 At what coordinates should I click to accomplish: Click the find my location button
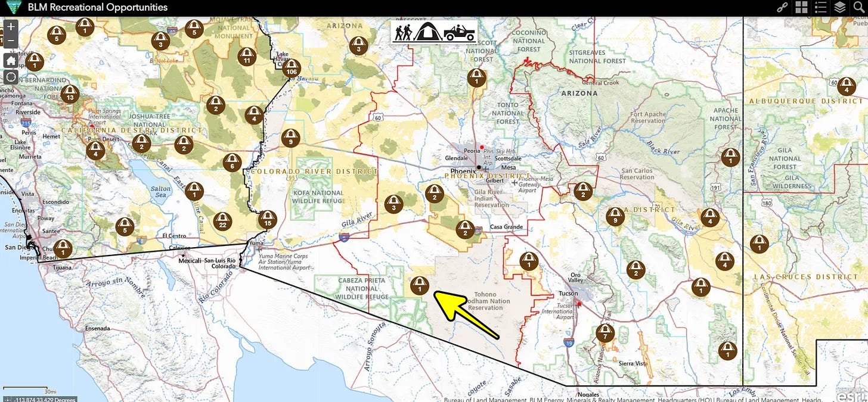[x=11, y=77]
